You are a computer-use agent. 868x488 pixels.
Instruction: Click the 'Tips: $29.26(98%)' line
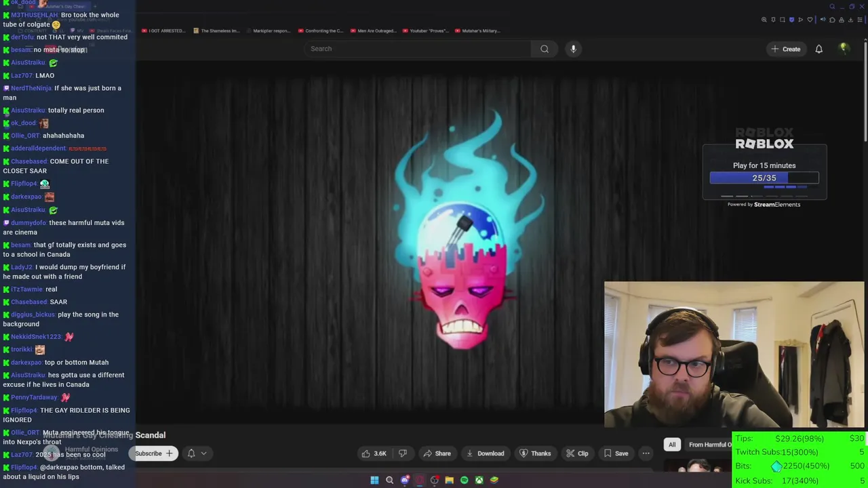[800, 439]
